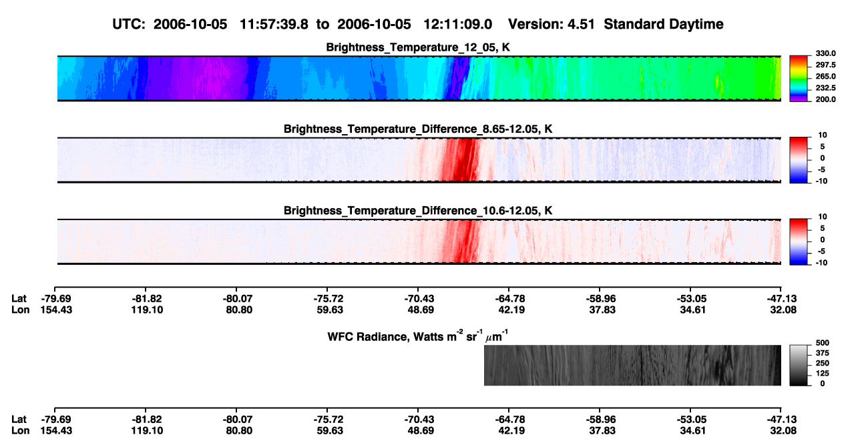Click the grayscale WFC Radiance image
The height and width of the screenshot is (445, 868).
point(632,365)
